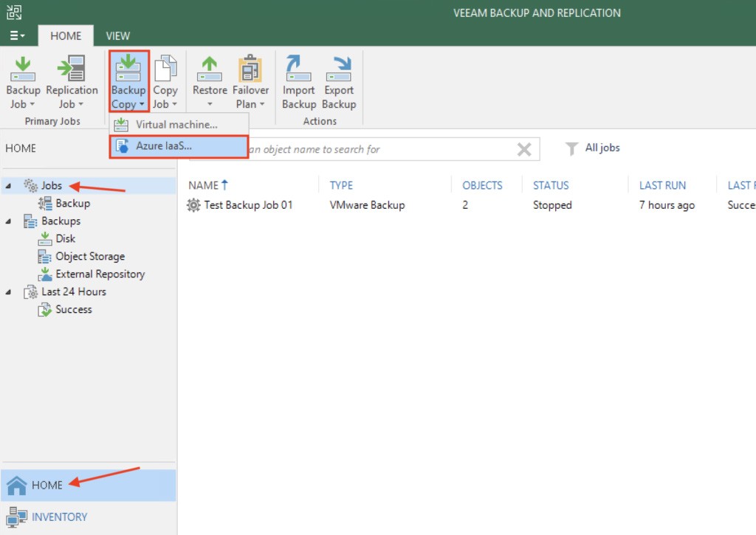Sort by TYPE column header
The height and width of the screenshot is (535, 756).
point(341,185)
